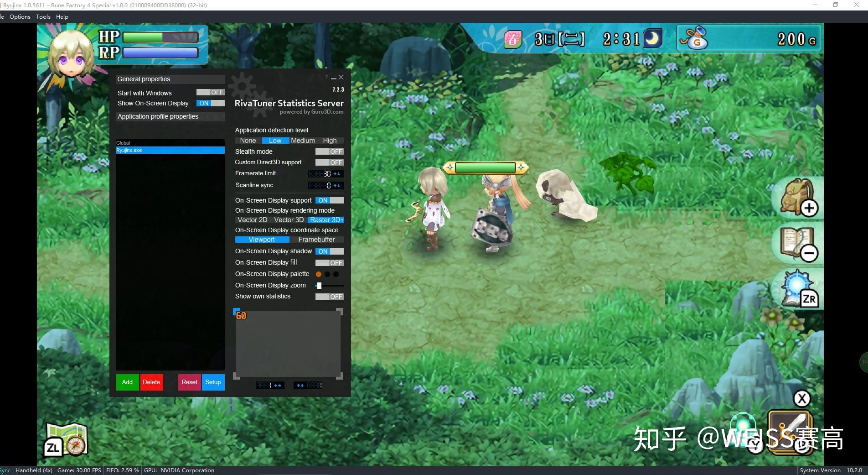Toggle Show On-Screen Display switch
Image resolution: width=868 pixels, height=475 pixels.
click(210, 103)
